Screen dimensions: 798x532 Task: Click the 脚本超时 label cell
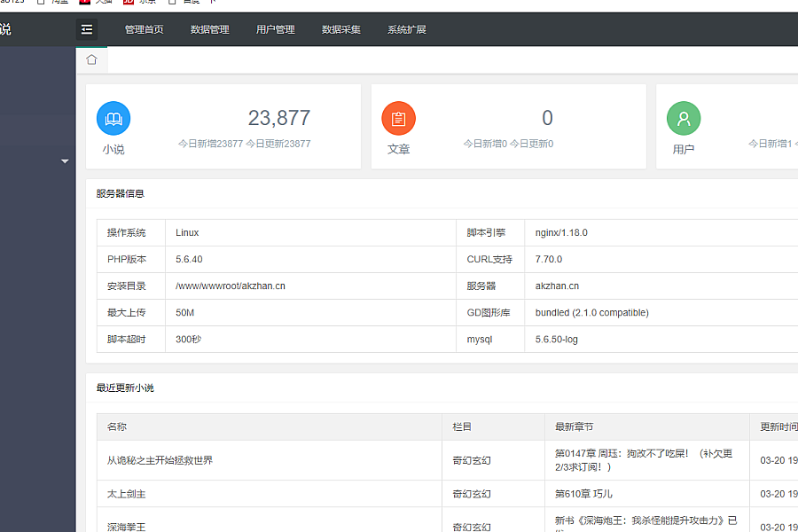point(131,339)
